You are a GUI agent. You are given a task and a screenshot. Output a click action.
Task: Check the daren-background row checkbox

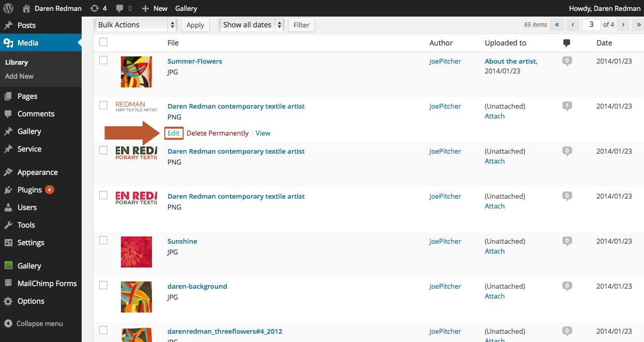(x=103, y=285)
